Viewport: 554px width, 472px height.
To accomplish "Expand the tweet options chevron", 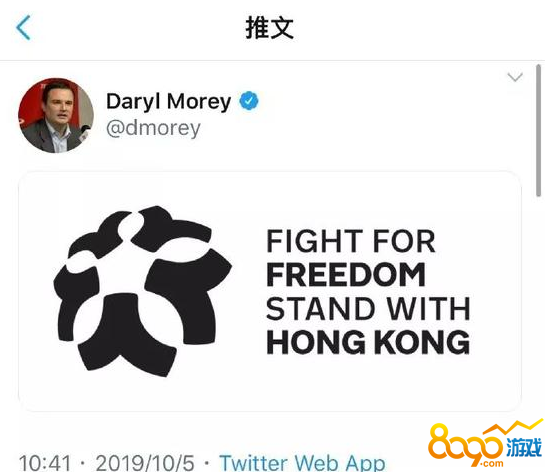I will tap(515, 77).
